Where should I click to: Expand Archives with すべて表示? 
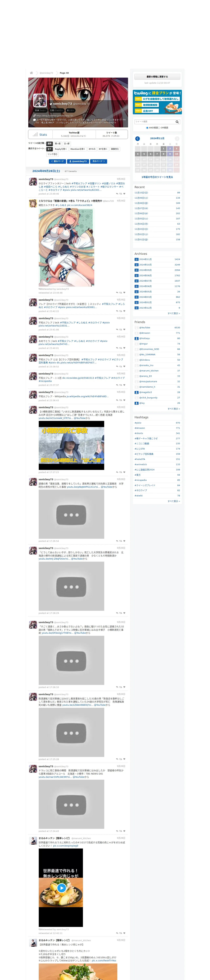click(x=174, y=313)
